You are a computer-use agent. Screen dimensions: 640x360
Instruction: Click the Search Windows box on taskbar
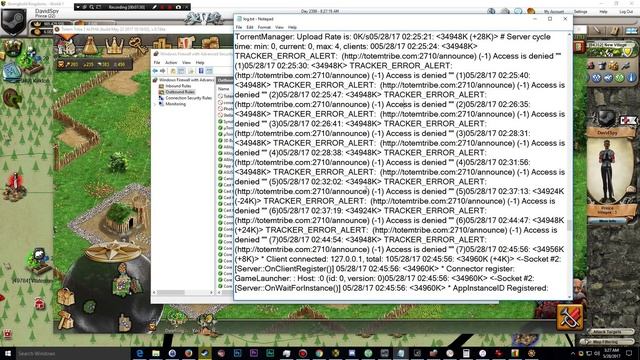[72, 353]
